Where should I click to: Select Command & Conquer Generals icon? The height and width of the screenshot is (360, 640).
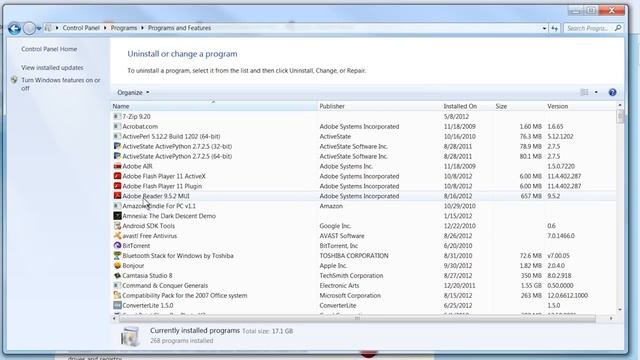pos(117,285)
